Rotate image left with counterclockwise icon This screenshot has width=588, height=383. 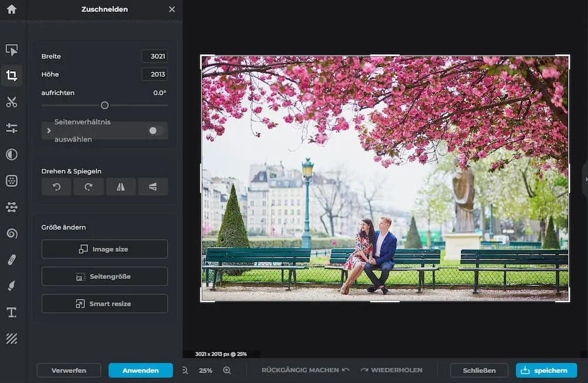(x=56, y=186)
